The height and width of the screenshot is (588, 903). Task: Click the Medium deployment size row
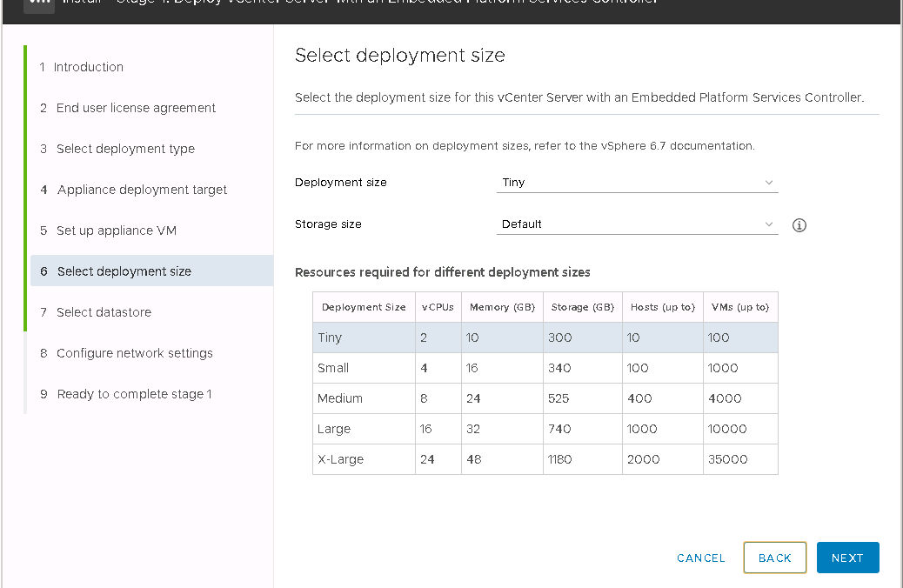(x=545, y=398)
